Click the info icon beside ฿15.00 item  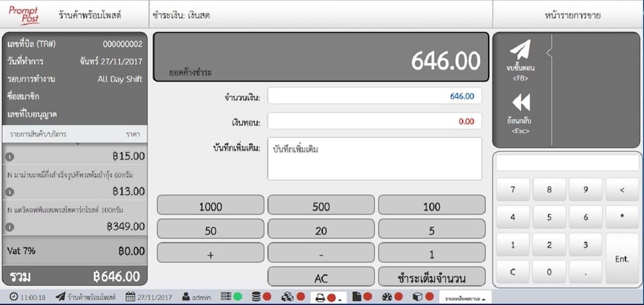coord(10,156)
